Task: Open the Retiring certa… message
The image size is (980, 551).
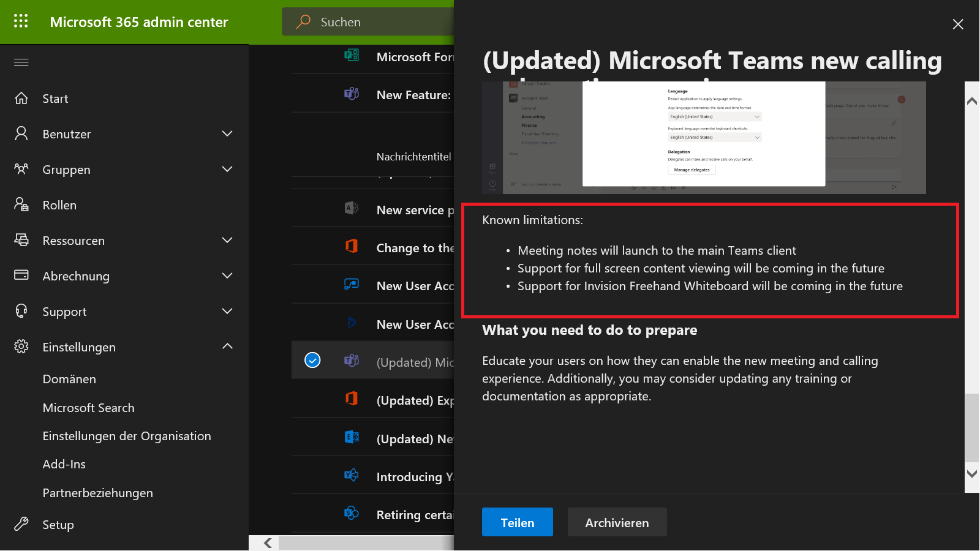Action: coord(415,515)
